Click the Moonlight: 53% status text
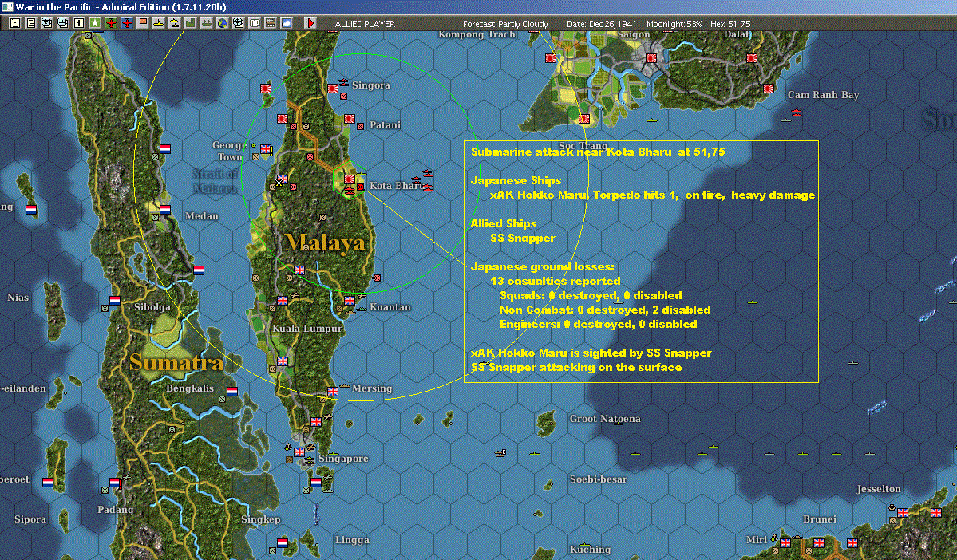This screenshot has width=957, height=560. pos(674,24)
